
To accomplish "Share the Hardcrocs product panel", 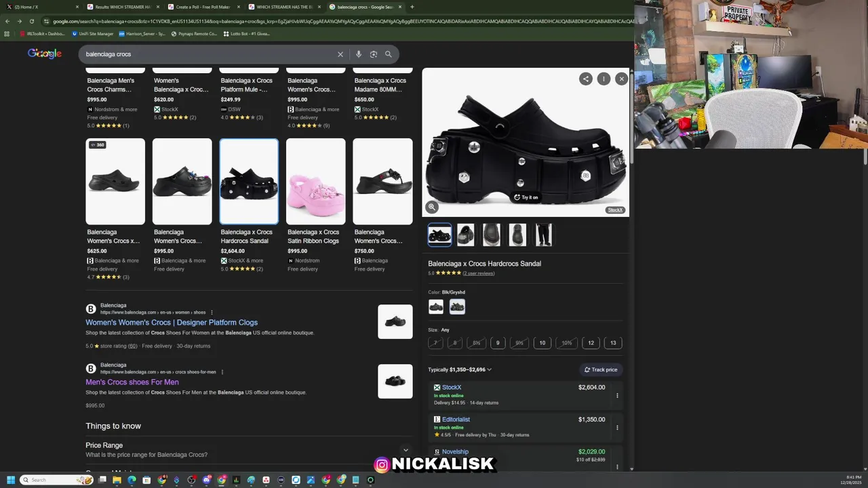I will click(x=586, y=79).
